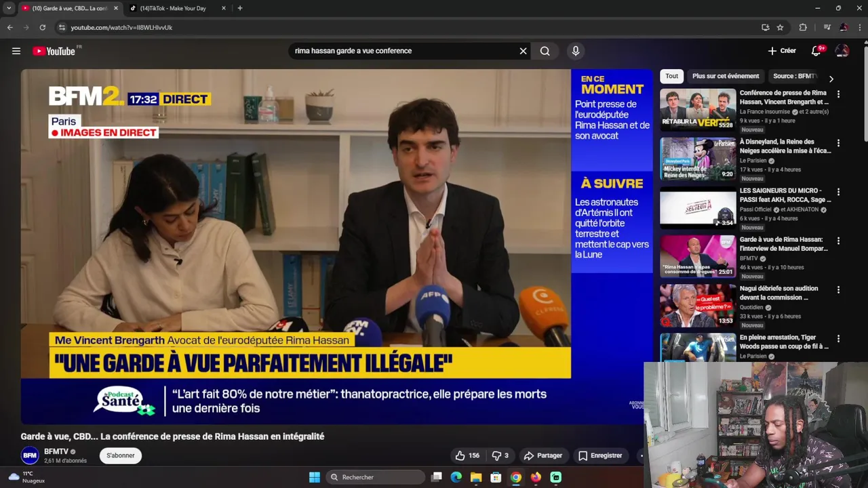Save the video with Enregistrer
Image resolution: width=868 pixels, height=488 pixels.
(600, 455)
